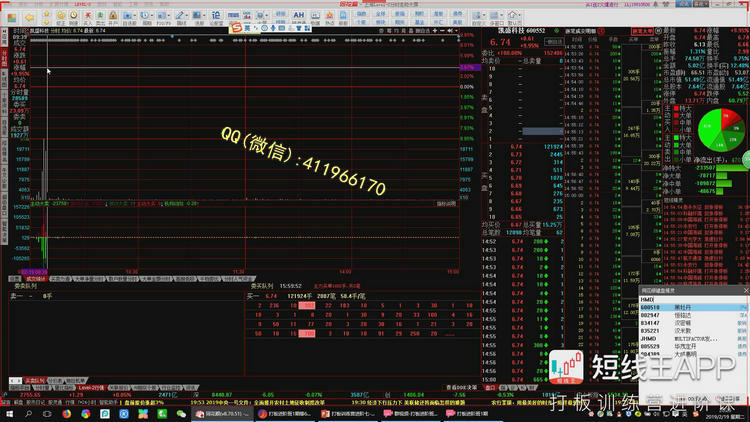
Task: Click the pencil drawing-line toolbar icon
Action: point(179,17)
